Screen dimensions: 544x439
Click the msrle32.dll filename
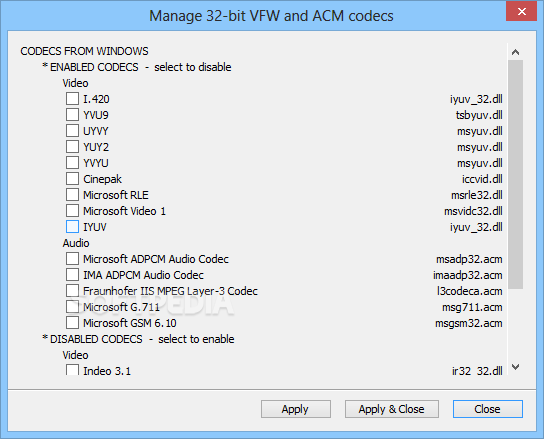click(x=477, y=195)
